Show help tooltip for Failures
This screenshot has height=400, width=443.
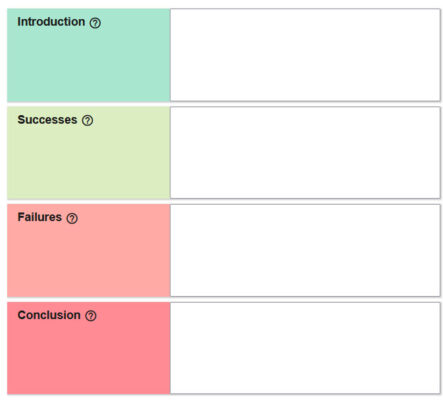point(72,218)
